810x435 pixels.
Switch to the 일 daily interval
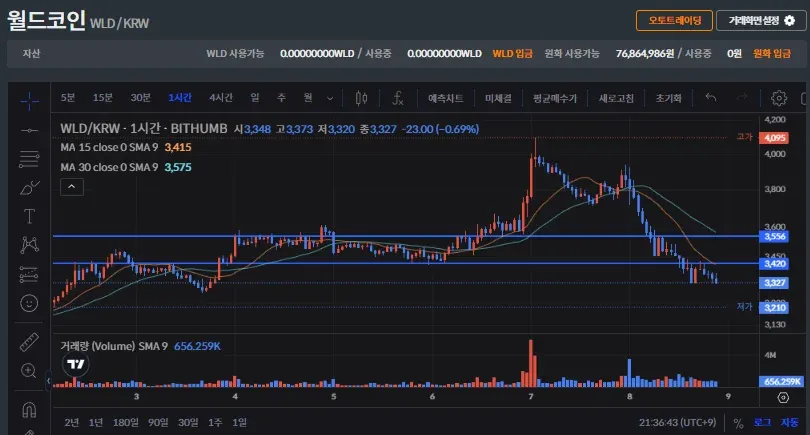click(255, 98)
